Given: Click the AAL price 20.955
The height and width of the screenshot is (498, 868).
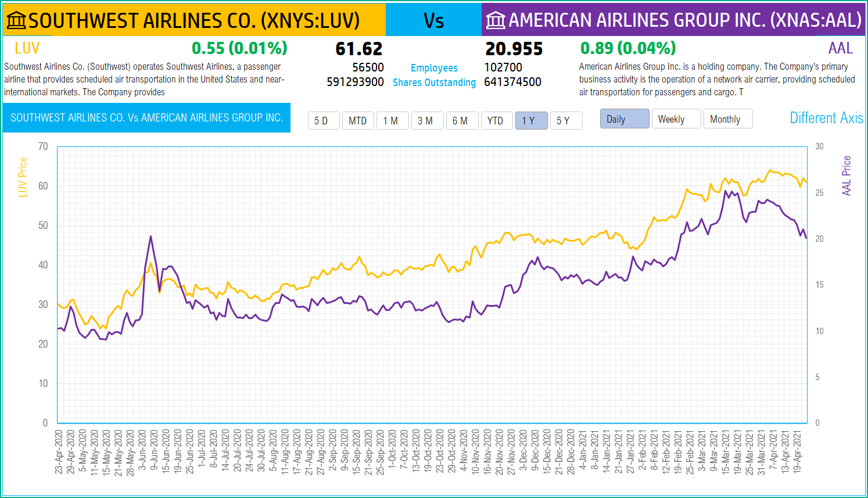Looking at the screenshot, I should click(514, 49).
